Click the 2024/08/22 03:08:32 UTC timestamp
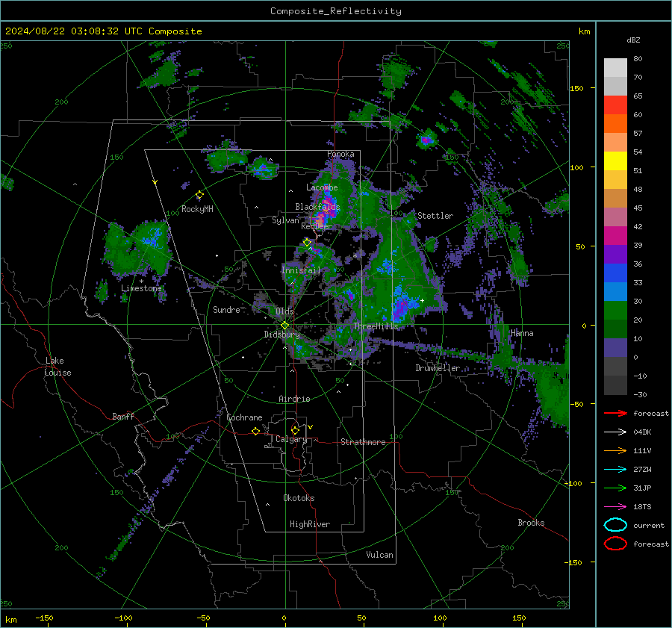 pyautogui.click(x=103, y=31)
